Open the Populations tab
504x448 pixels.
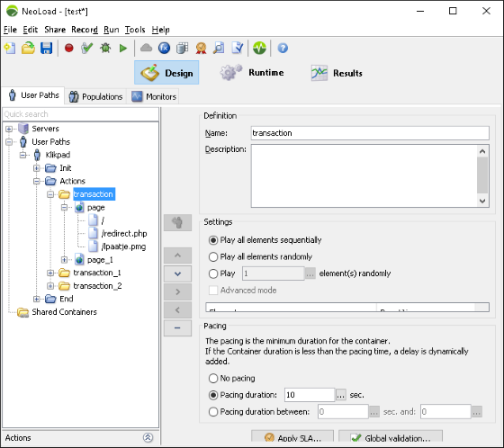pos(95,96)
